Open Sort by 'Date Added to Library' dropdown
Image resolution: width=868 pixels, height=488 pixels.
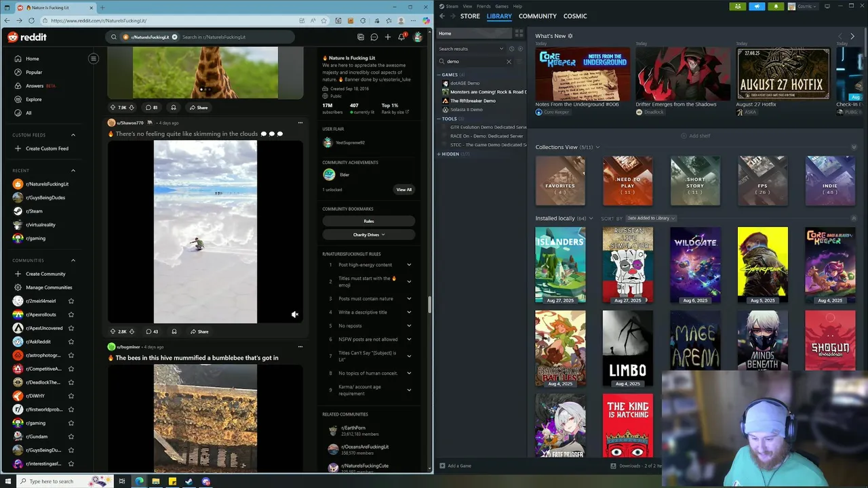pos(650,218)
